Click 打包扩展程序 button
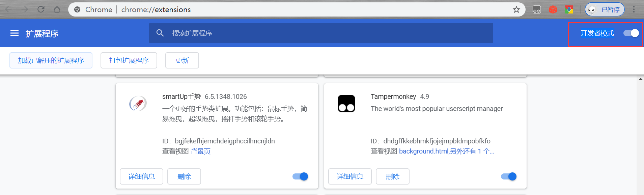The image size is (644, 195). tap(129, 60)
